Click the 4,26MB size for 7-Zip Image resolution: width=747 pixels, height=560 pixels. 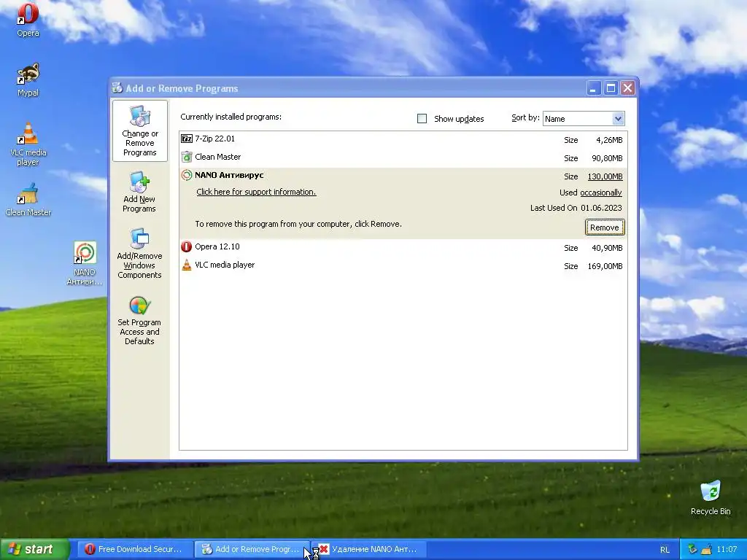pyautogui.click(x=609, y=140)
